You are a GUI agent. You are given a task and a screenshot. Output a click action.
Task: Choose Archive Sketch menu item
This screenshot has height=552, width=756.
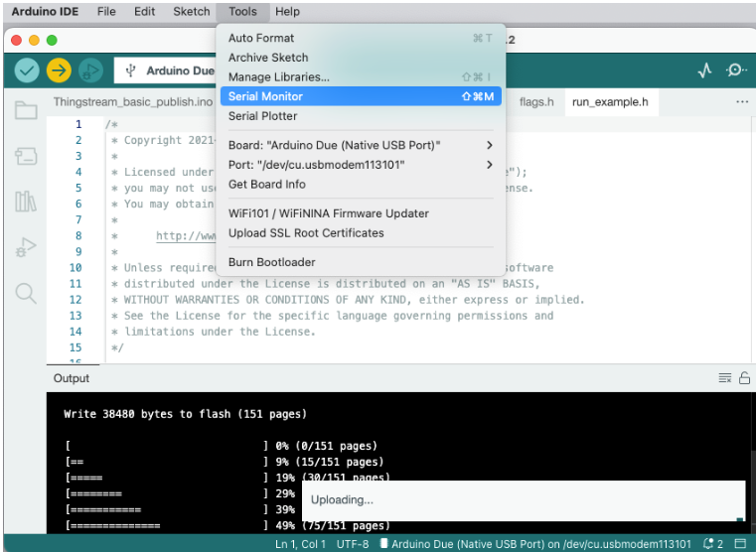[x=361, y=58]
